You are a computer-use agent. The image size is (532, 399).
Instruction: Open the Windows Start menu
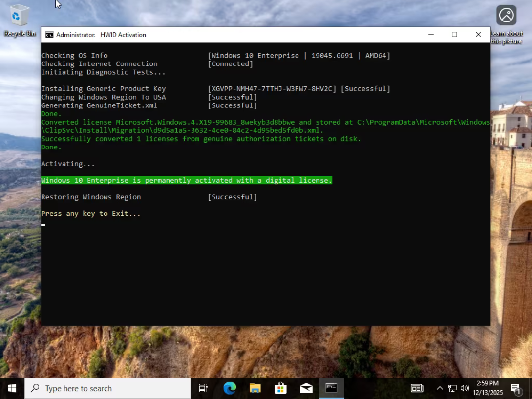click(12, 388)
